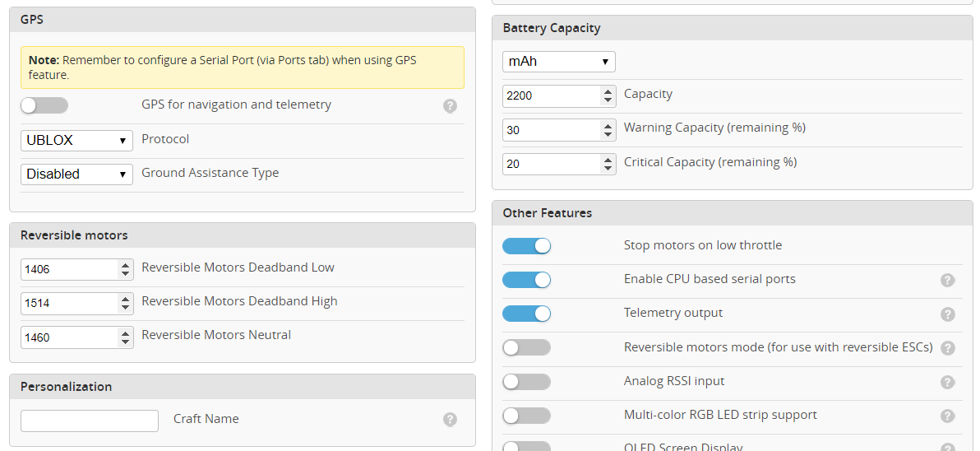The width and height of the screenshot is (980, 451).
Task: Click help icon beside Craft Name
Action: (x=450, y=420)
